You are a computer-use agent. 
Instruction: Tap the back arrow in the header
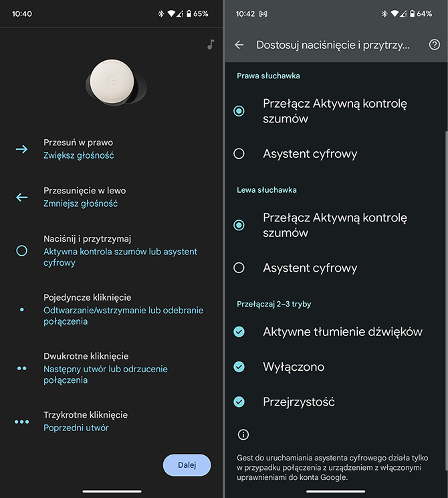point(239,45)
